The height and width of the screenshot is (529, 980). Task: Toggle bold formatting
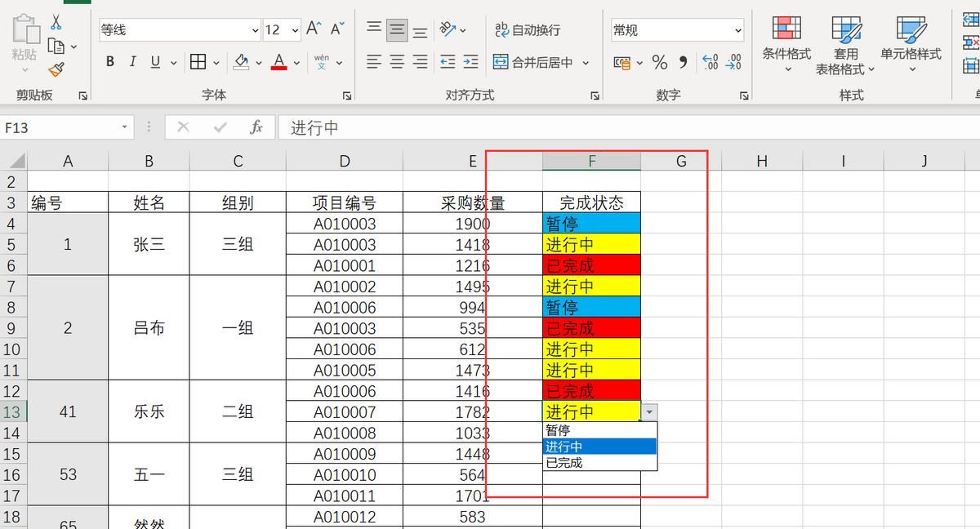click(109, 61)
